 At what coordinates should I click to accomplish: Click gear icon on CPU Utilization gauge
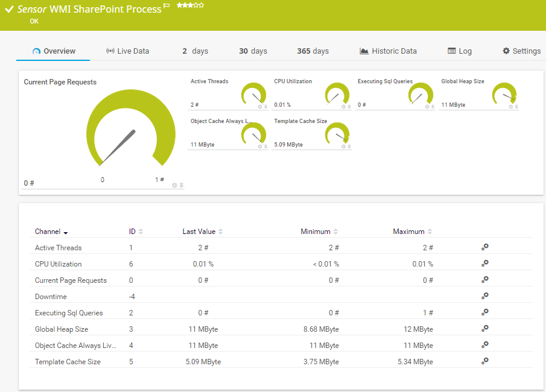point(344,107)
